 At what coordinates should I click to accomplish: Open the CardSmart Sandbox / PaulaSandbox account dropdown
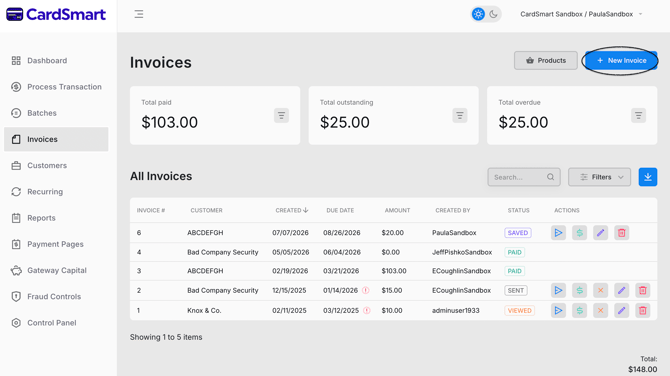point(581,14)
